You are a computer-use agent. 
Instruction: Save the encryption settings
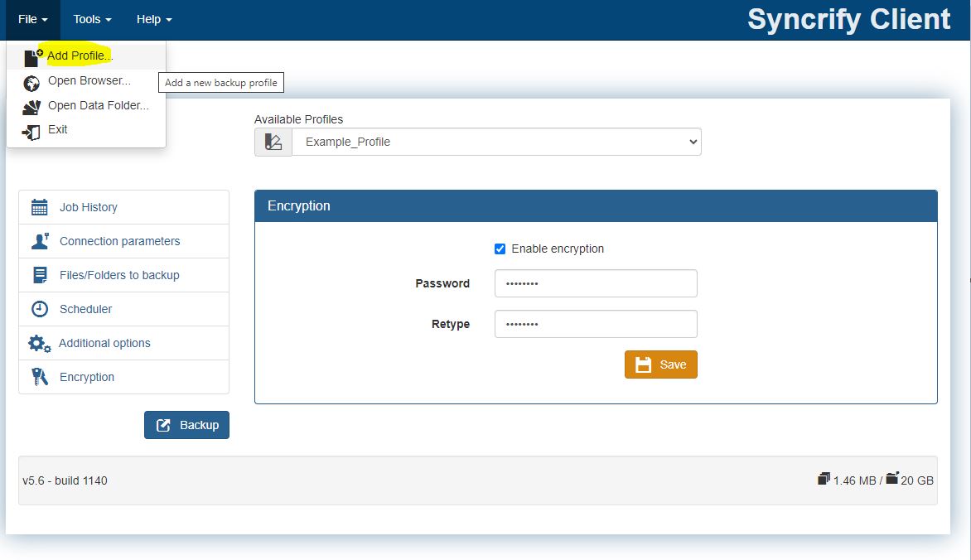coord(661,364)
